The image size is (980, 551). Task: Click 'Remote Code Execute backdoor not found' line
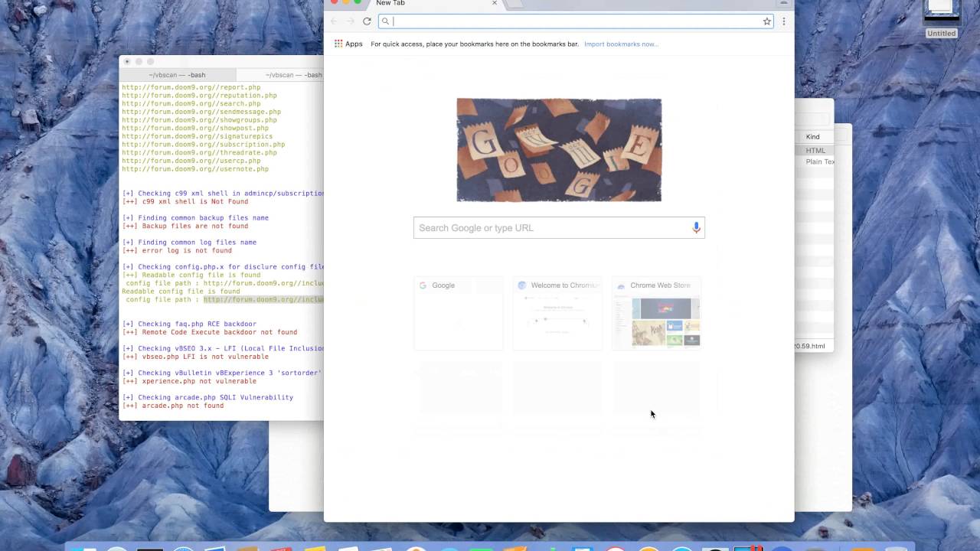(x=210, y=332)
